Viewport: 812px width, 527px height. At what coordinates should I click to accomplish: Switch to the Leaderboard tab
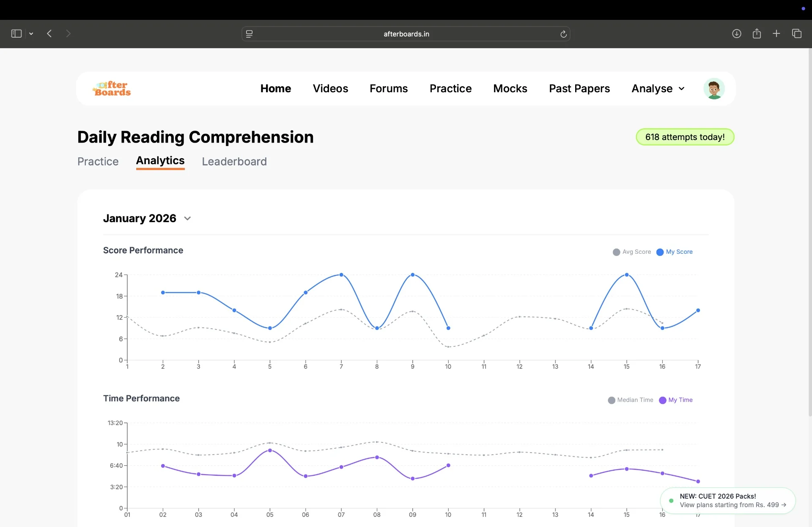coord(234,162)
